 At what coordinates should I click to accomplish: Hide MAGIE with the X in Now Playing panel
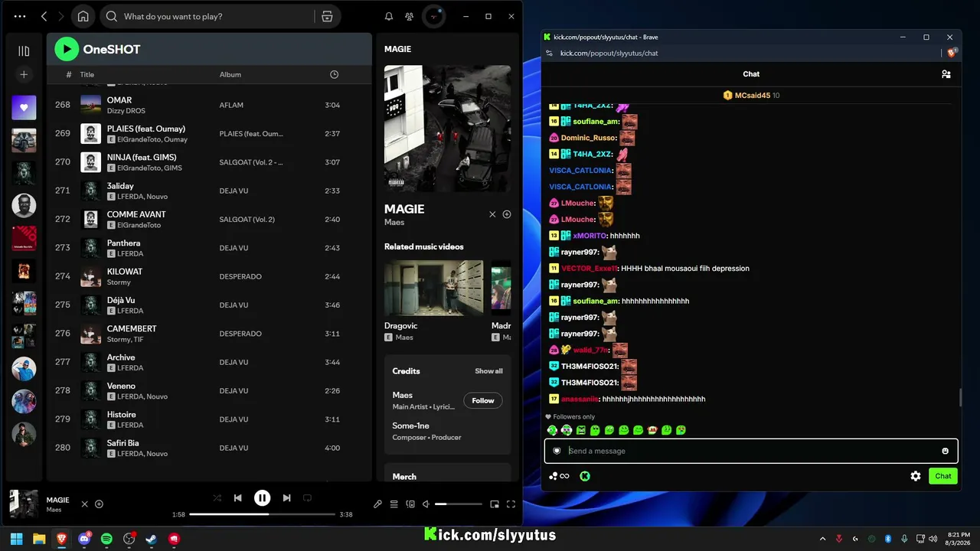(x=492, y=214)
